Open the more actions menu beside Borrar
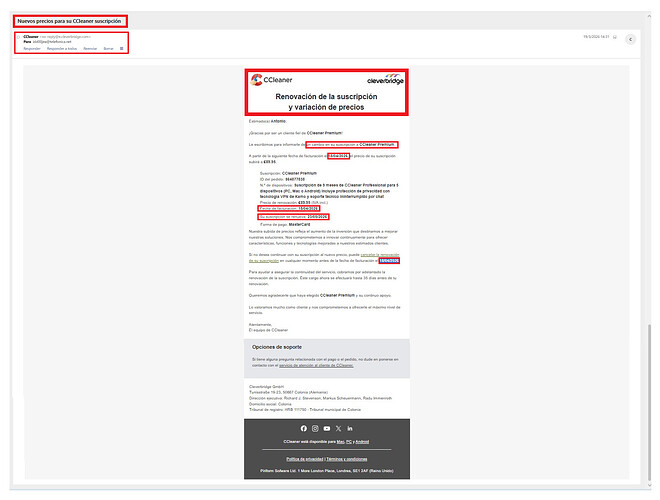The image size is (660, 500). [x=122, y=48]
